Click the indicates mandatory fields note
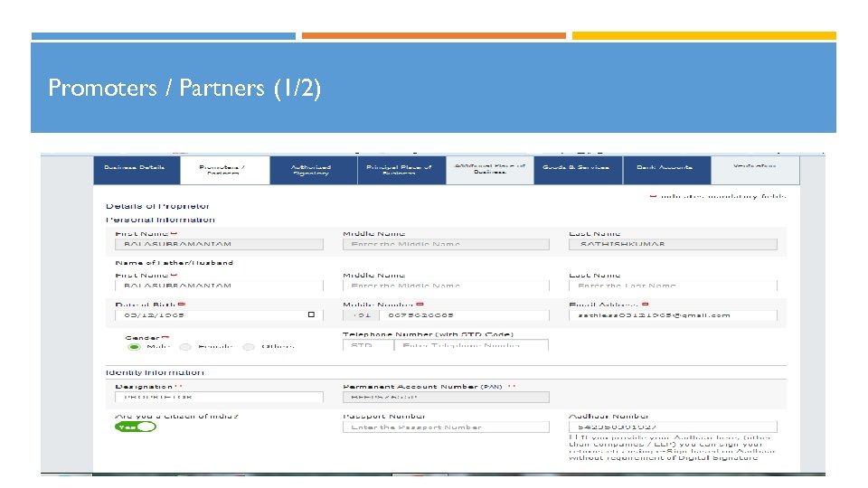The image size is (868, 488). click(718, 196)
